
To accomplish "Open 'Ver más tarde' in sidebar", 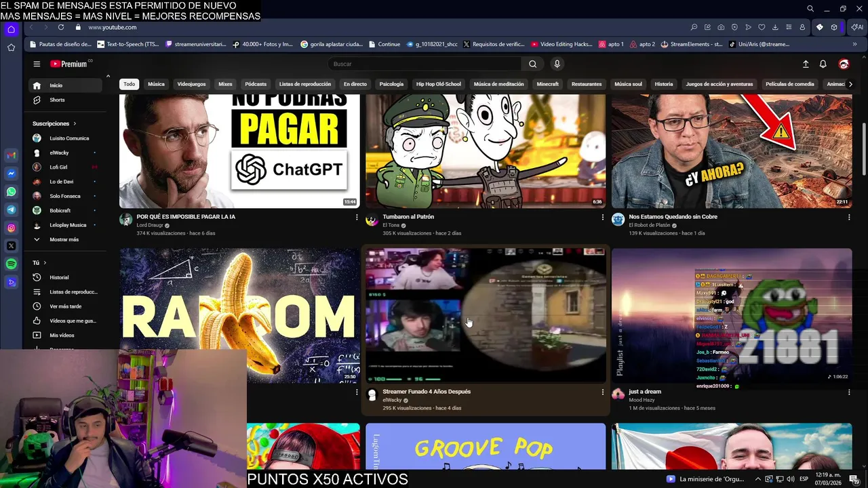I will tap(66, 306).
